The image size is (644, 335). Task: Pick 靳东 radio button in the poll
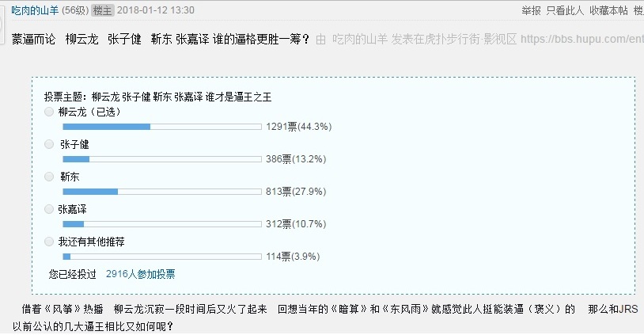click(x=50, y=177)
